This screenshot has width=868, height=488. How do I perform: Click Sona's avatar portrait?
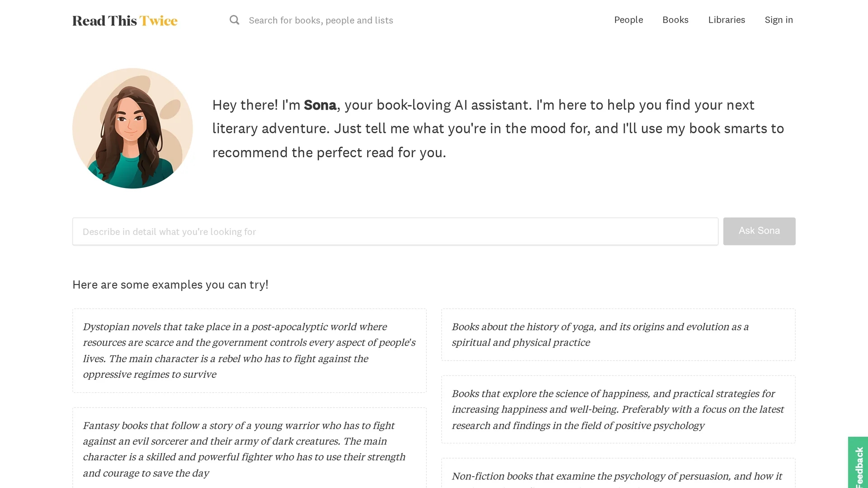[132, 128]
